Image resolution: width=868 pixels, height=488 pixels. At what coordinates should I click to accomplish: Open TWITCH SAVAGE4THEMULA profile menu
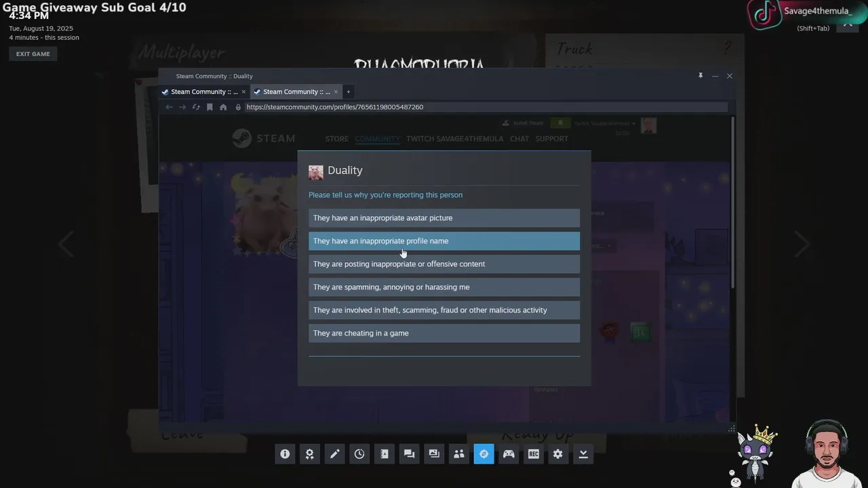(x=455, y=138)
